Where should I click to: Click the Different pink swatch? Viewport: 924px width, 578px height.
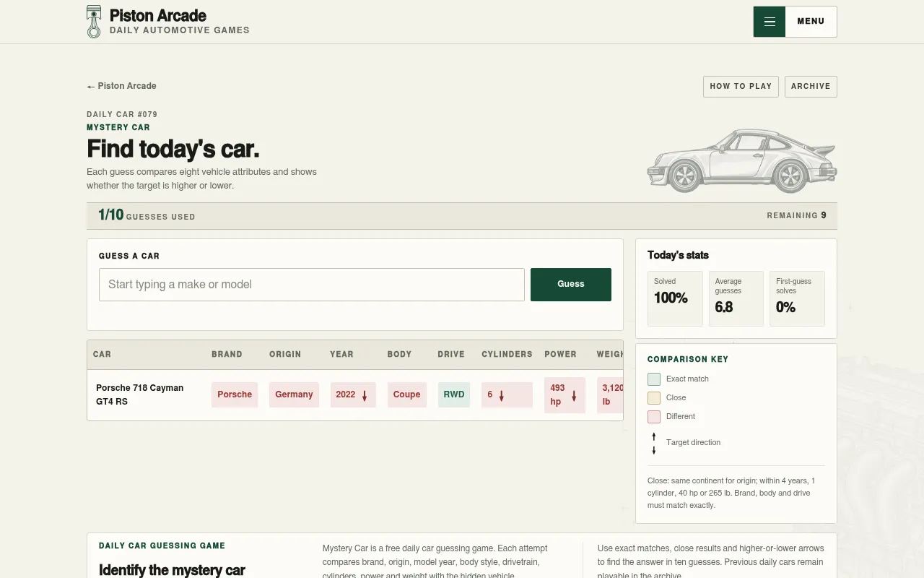point(654,417)
